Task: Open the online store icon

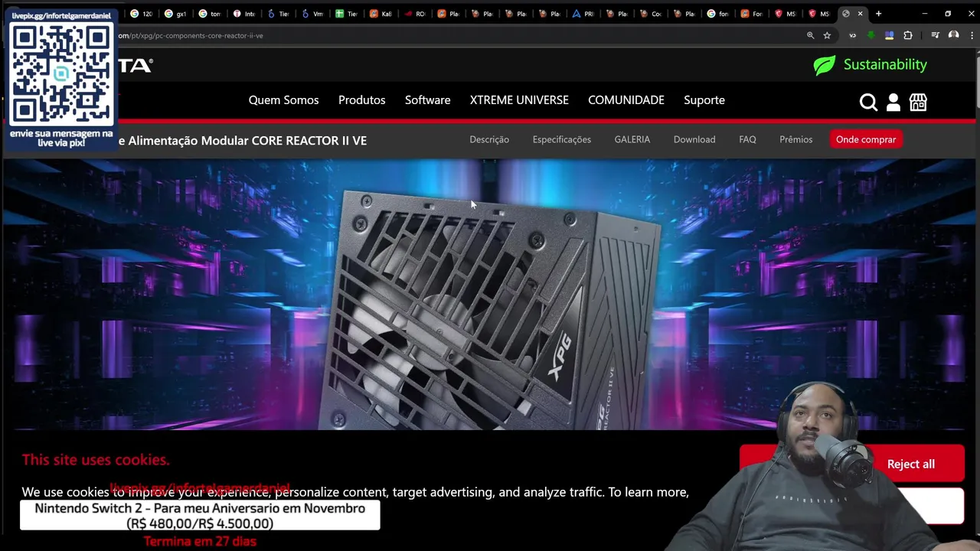Action: coord(918,102)
